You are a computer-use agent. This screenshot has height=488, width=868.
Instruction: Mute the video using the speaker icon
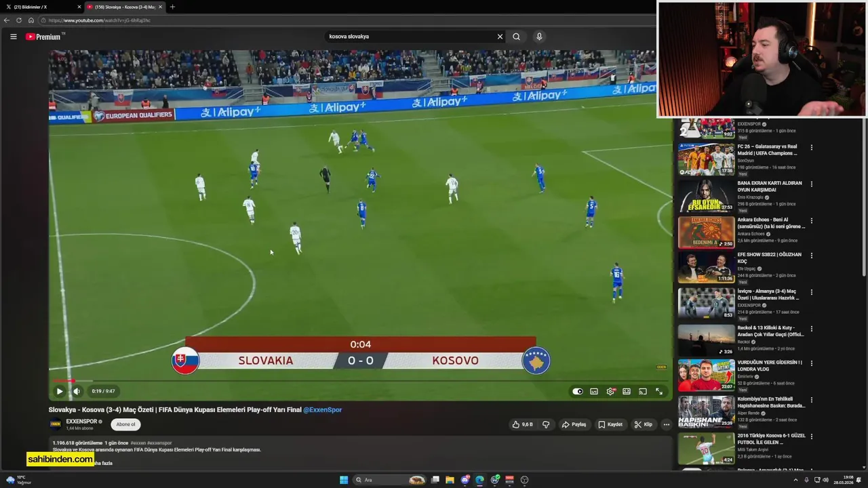point(77,391)
